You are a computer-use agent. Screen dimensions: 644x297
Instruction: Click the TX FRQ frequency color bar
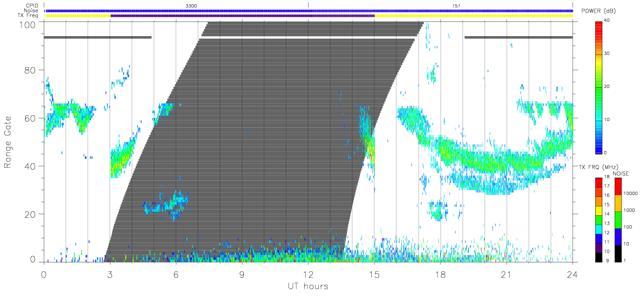pos(598,219)
